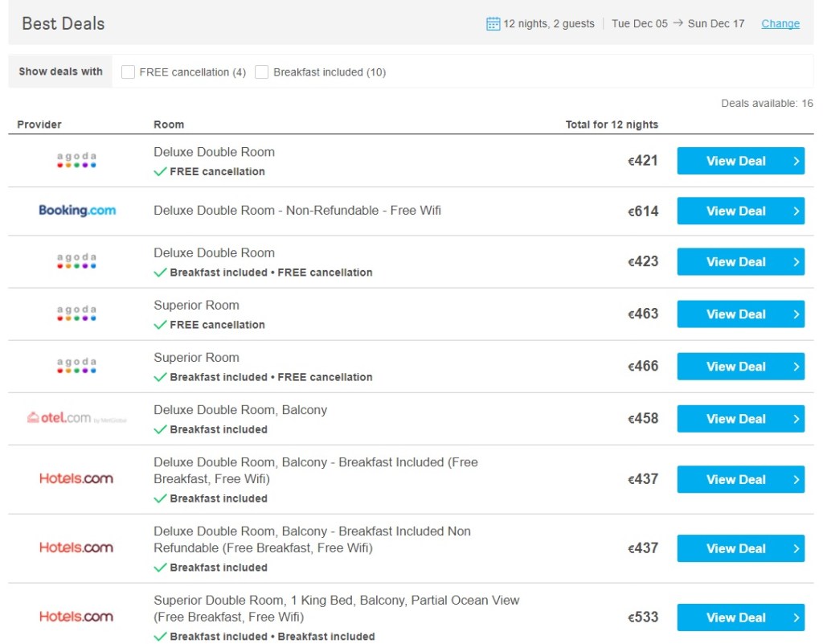View Deal for the €421 Deluxe Double Room
This screenshot has width=823, height=644.
pyautogui.click(x=740, y=161)
